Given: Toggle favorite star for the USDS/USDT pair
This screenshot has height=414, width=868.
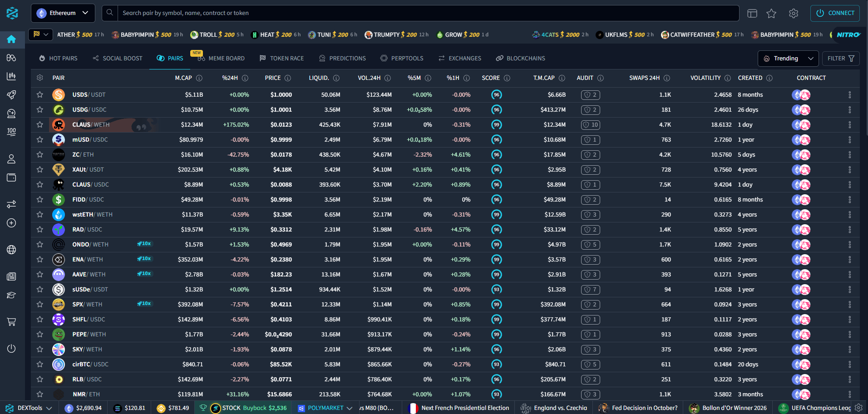Looking at the screenshot, I should [40, 95].
